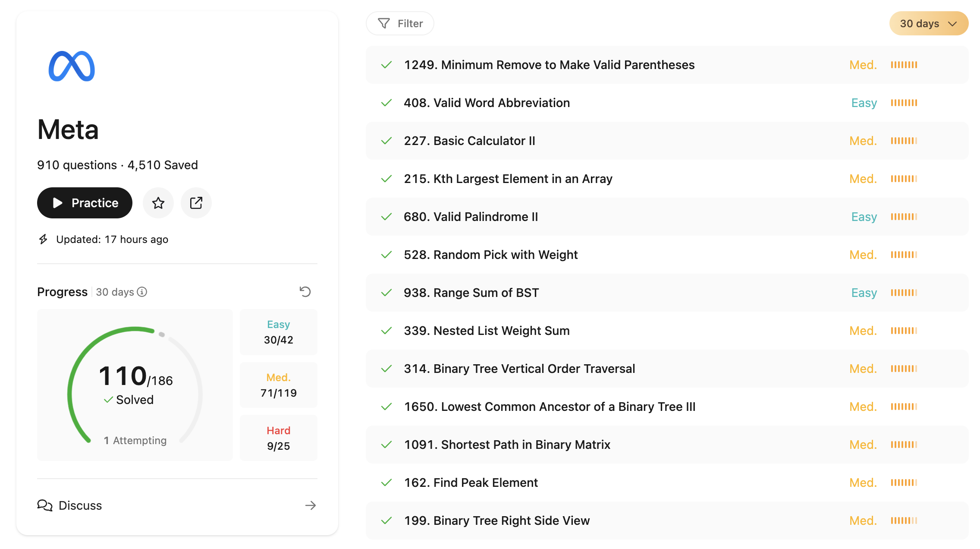The height and width of the screenshot is (549, 980).
Task: Select the Easy 30/42 difficulty card
Action: tap(279, 332)
